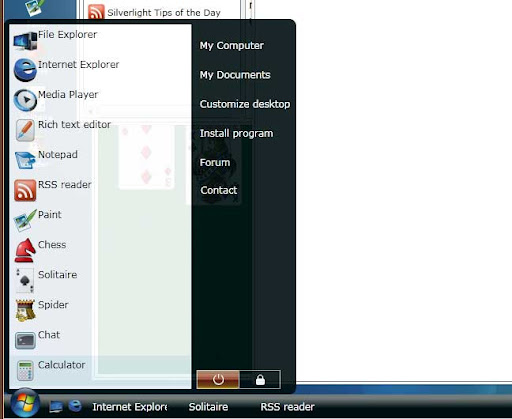
Task: Open the File Explorer computer icon
Action: (x=25, y=41)
